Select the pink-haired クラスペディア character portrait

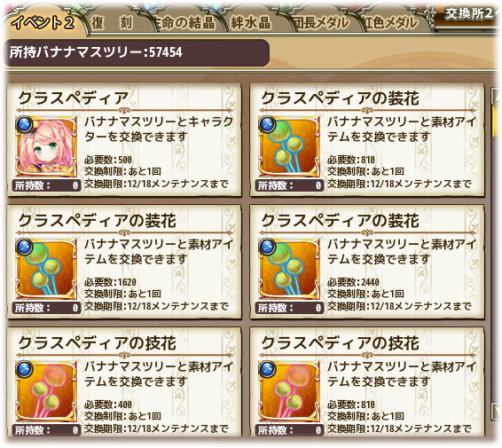coord(46,146)
